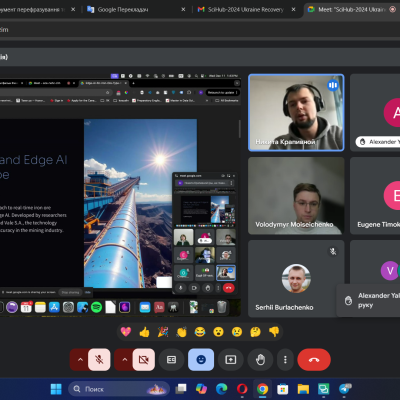Viewport: 400px width, 400px height.
Task: Click the pink 'E' avatar of Eugene
Action: (392, 196)
